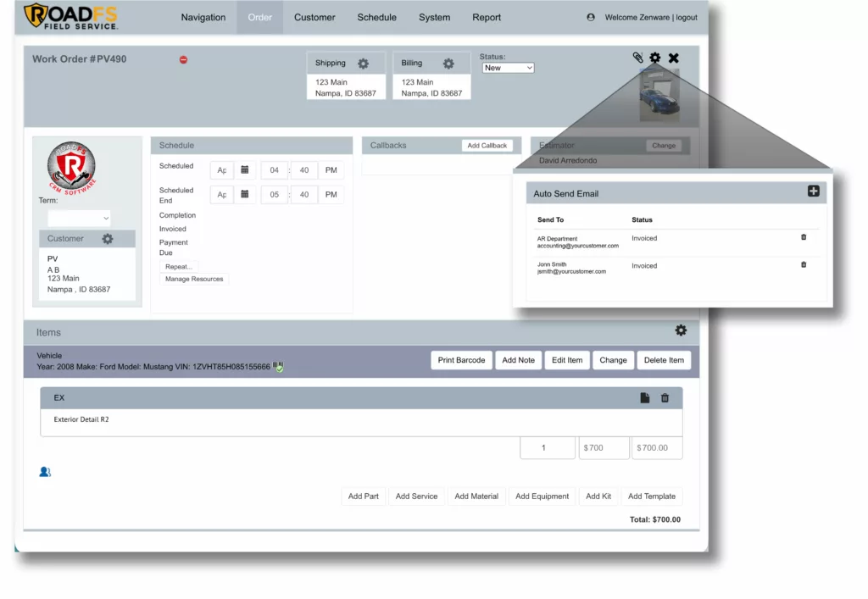Image resolution: width=868 pixels, height=599 pixels.
Task: Click 'Exterior Detail R2' description text
Action: click(81, 419)
